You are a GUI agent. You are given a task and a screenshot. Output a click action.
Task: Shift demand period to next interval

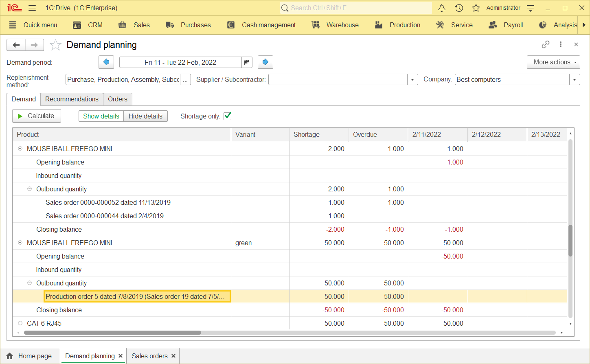pos(265,62)
